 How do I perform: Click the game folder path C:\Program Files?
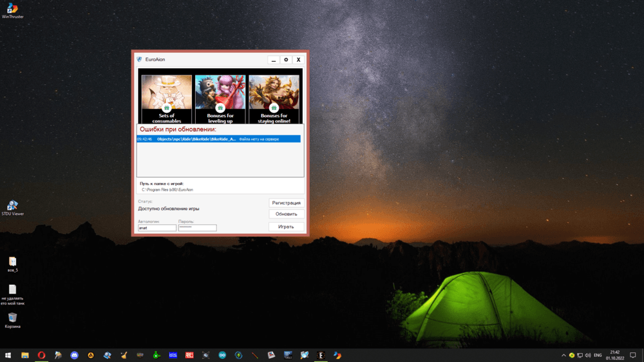click(x=167, y=190)
